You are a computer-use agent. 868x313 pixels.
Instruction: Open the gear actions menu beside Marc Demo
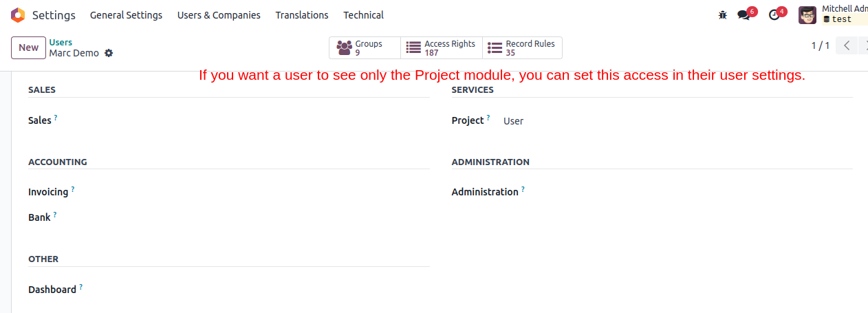tap(109, 53)
